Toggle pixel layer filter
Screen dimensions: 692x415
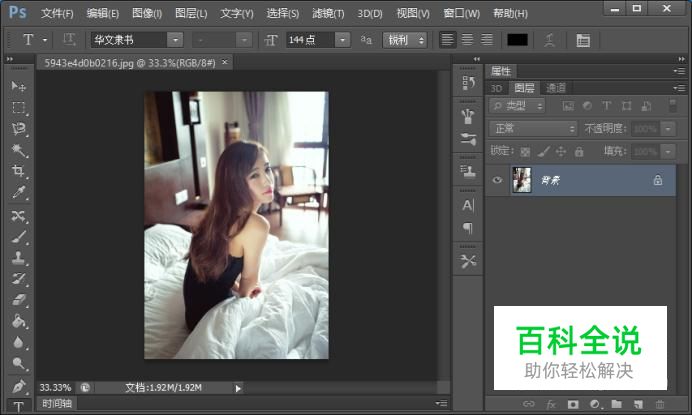tap(568, 106)
